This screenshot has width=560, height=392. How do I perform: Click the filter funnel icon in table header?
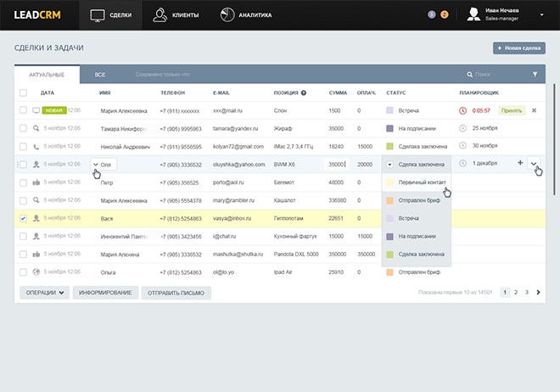click(535, 75)
